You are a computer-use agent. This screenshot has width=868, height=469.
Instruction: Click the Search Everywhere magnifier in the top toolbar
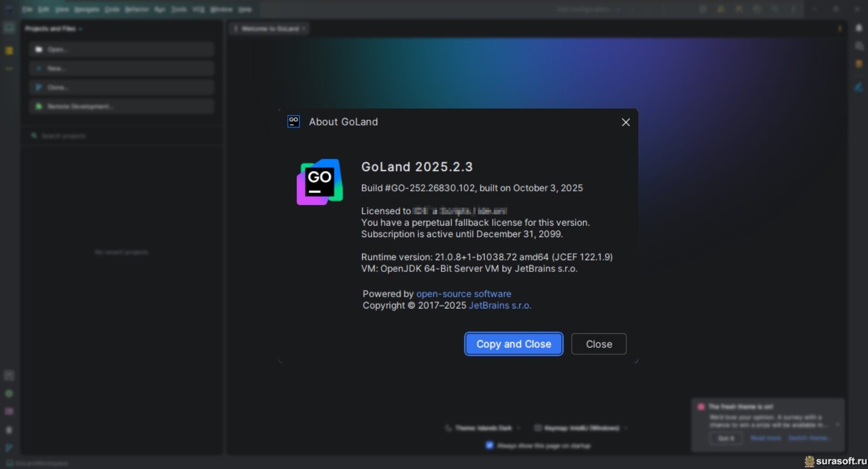(x=775, y=9)
